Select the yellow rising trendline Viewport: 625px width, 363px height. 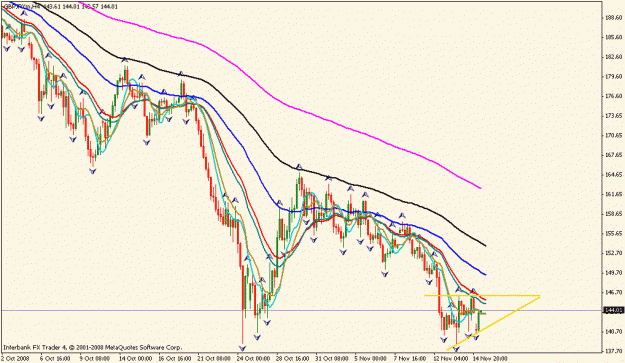point(494,324)
